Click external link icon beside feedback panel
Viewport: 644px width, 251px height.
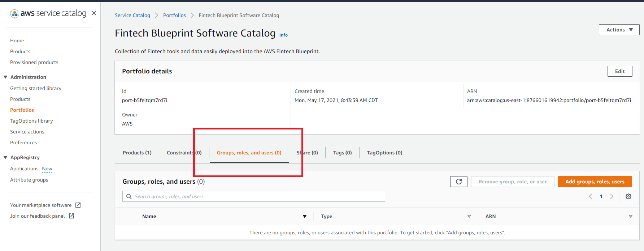coord(71,216)
